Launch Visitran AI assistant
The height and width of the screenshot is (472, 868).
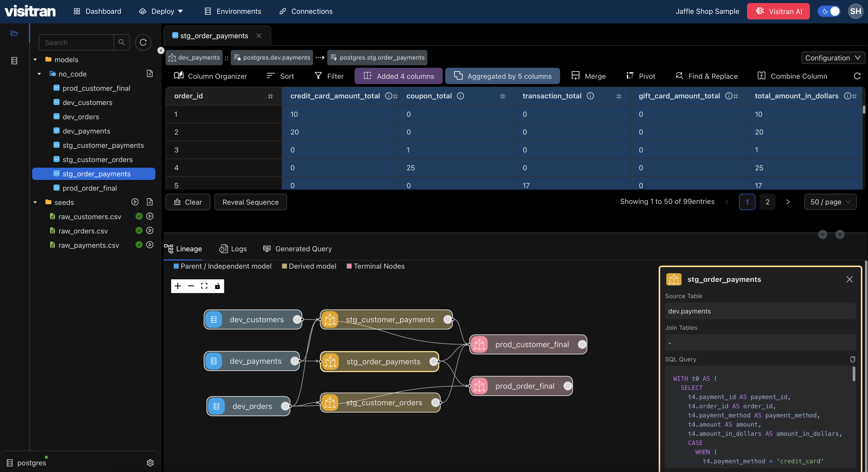tap(778, 11)
